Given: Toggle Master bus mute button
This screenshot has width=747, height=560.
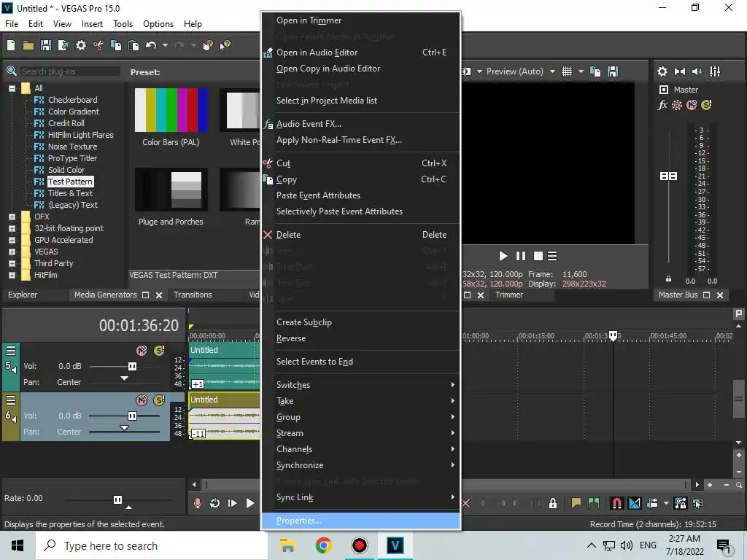Looking at the screenshot, I should (x=692, y=105).
